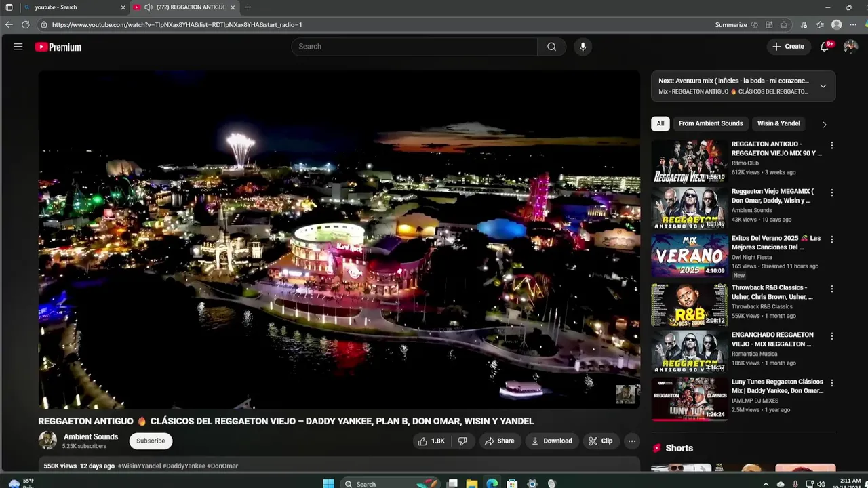The image size is (868, 488).
Task: Open the YouTube guide hamburger menu
Action: click(x=18, y=47)
